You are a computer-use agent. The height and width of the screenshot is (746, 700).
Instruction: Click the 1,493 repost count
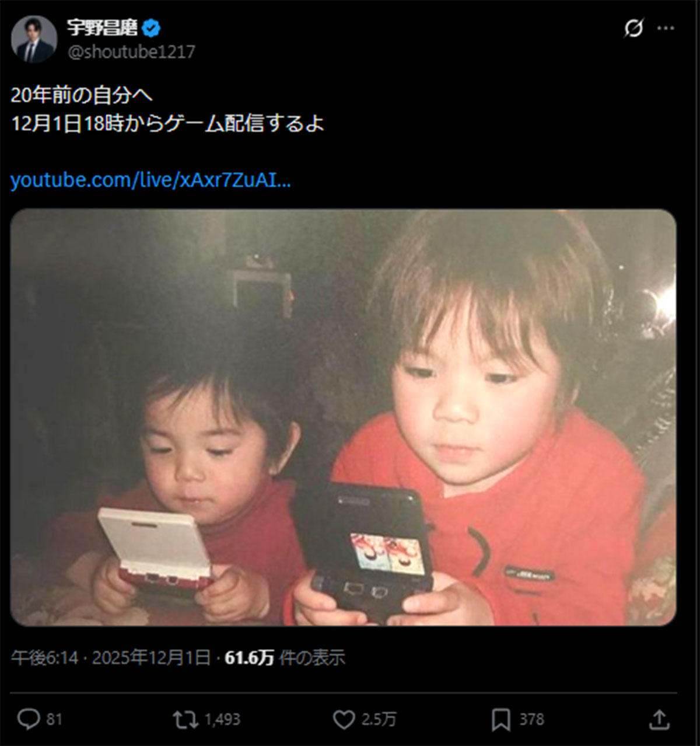[222, 720]
